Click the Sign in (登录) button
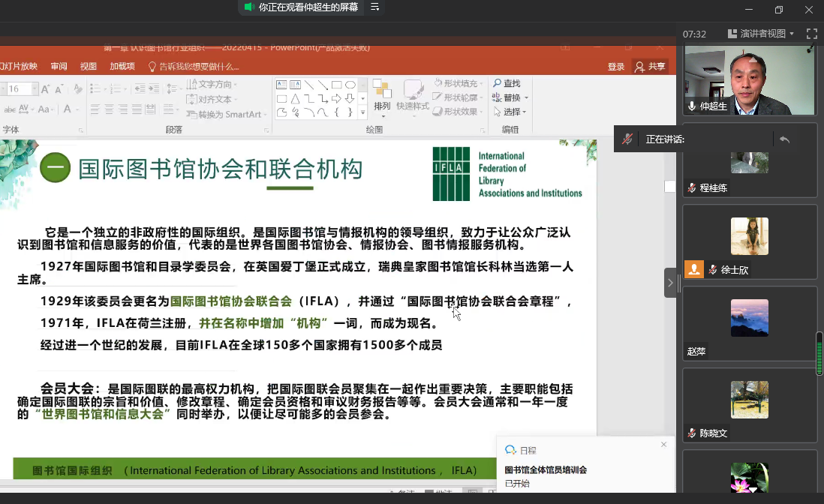 coord(616,67)
